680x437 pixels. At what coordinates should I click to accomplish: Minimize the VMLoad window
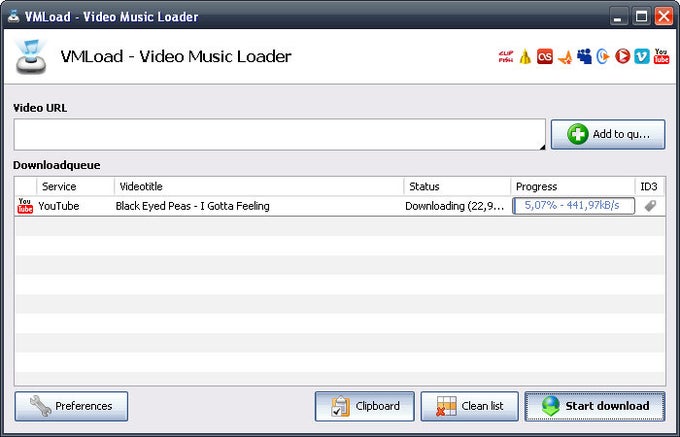coord(618,17)
